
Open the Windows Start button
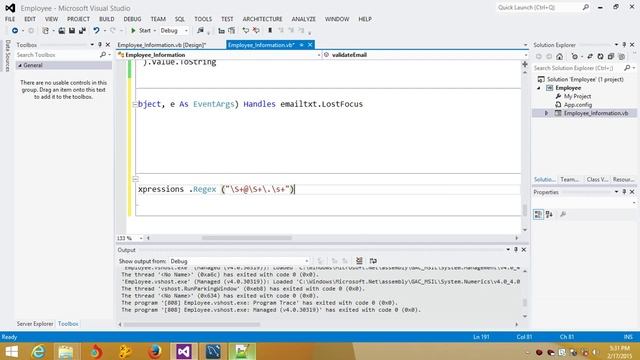[11, 352]
